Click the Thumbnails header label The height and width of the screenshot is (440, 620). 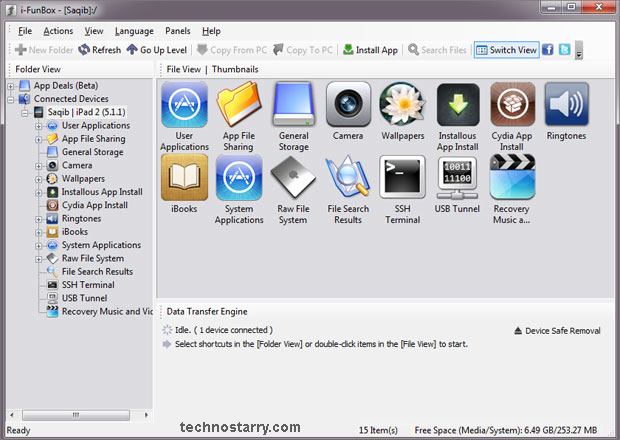click(x=235, y=69)
